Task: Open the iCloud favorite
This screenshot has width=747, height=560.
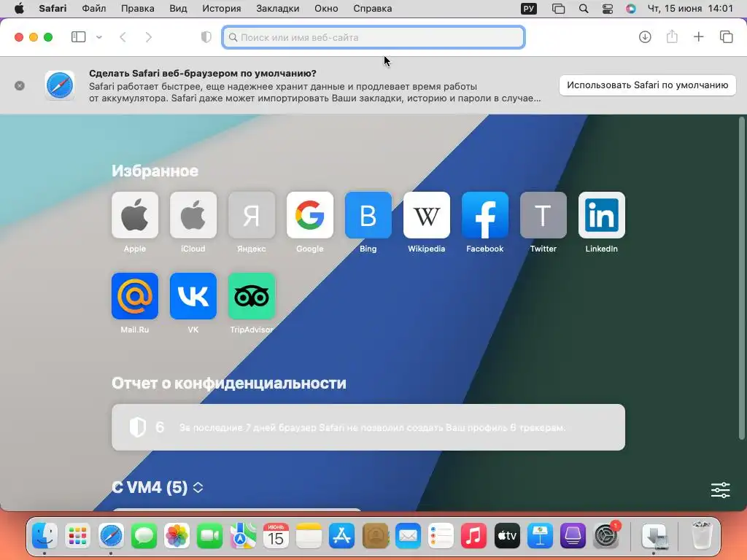Action: point(193,215)
